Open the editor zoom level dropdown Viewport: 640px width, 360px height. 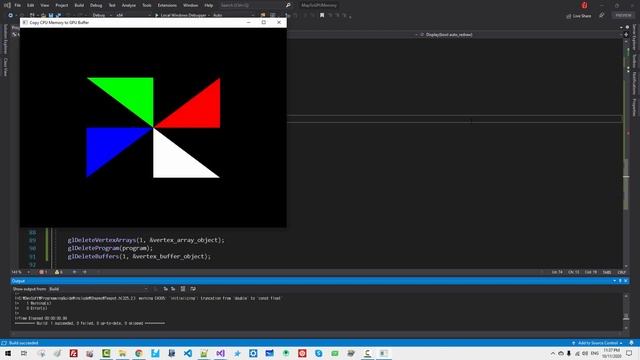click(20, 272)
